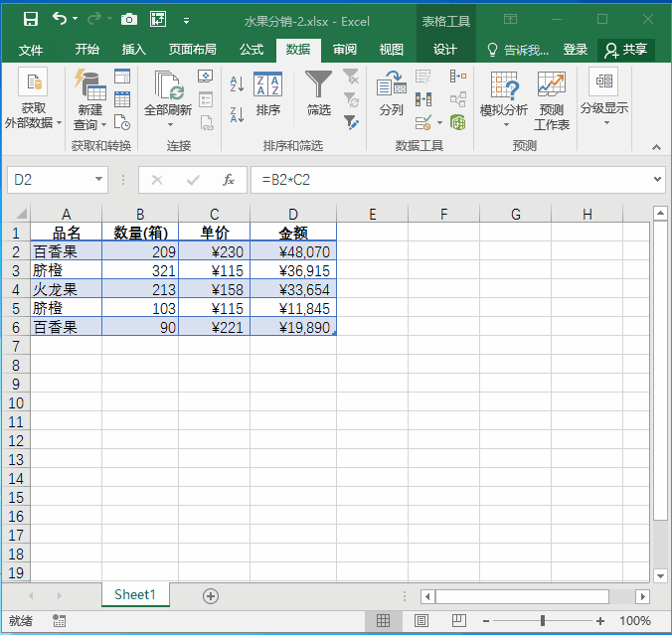Click the zoom slider handle
Viewport: 672px width, 635px height.
pyautogui.click(x=545, y=621)
